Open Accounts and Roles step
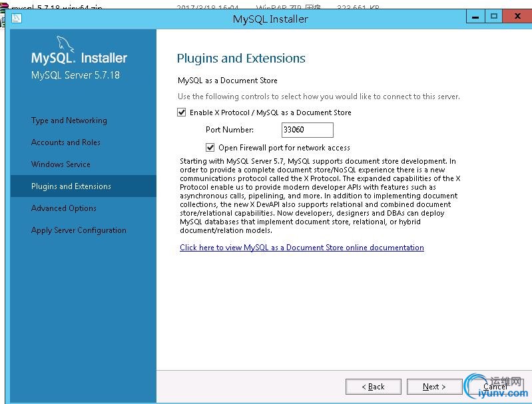The height and width of the screenshot is (404, 532). [x=65, y=142]
